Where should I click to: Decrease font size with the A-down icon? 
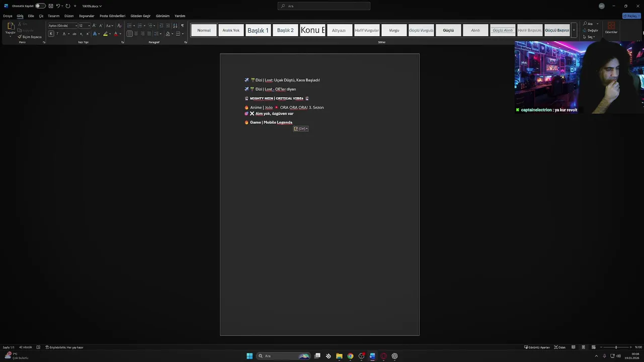(x=101, y=26)
